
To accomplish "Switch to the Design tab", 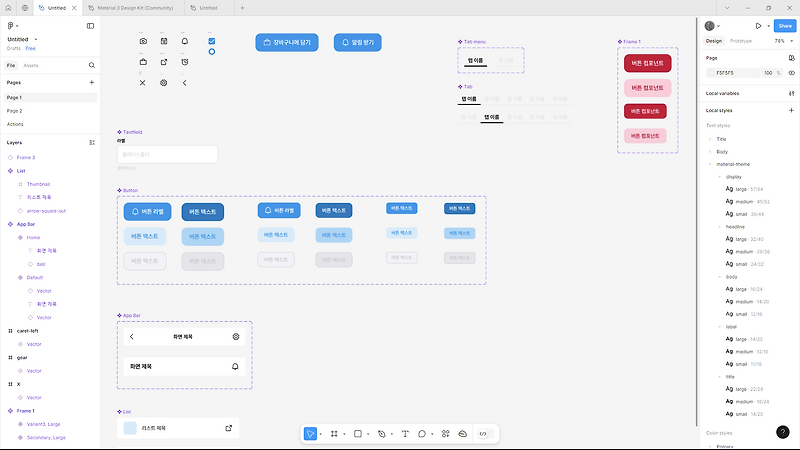I will click(x=714, y=41).
